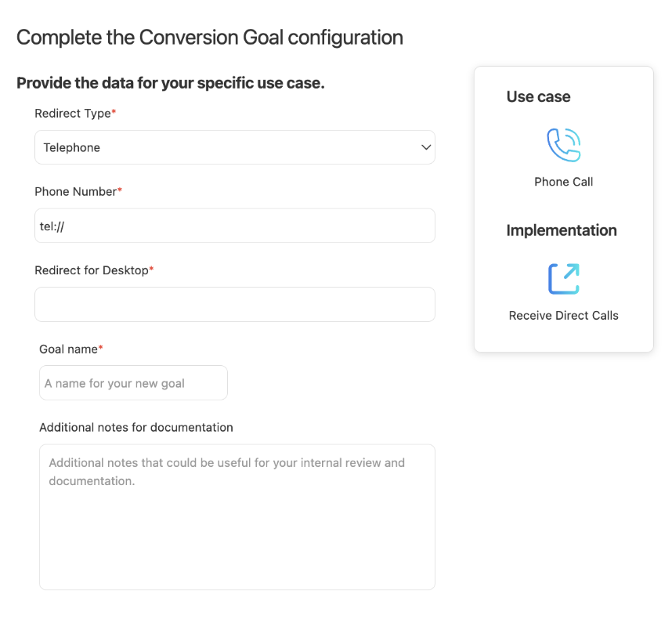Focus the Goal name input box

click(133, 383)
